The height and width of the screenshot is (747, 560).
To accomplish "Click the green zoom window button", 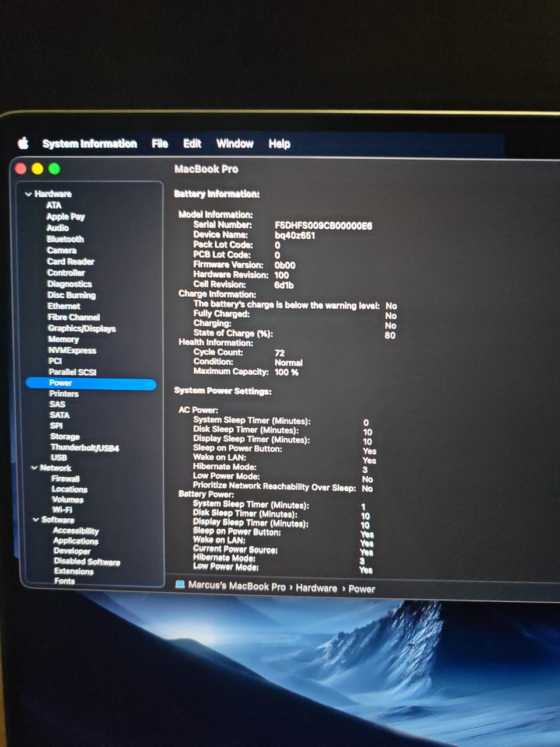I will [x=54, y=169].
